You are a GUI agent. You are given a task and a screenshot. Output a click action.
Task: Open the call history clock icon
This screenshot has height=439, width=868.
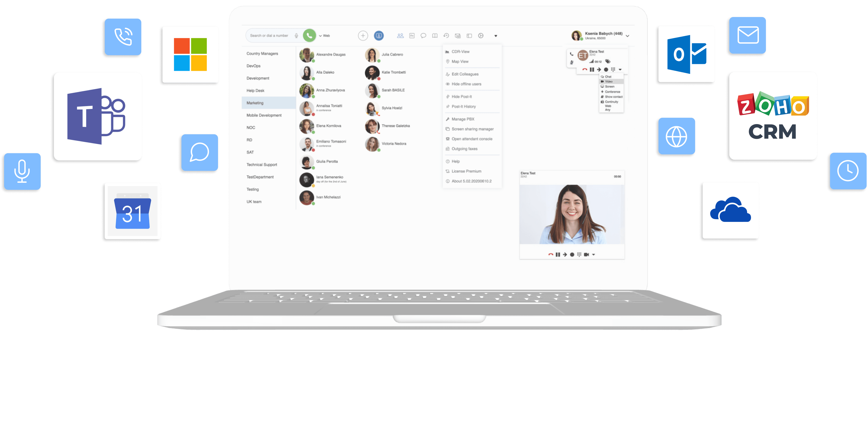(446, 35)
